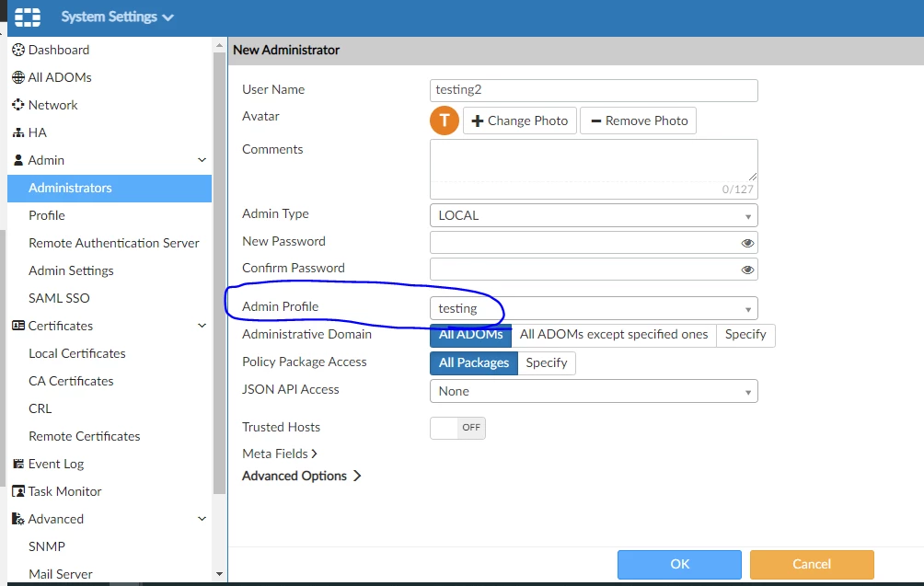Expand Advanced Options section
Image resolution: width=924 pixels, height=586 pixels.
[301, 476]
